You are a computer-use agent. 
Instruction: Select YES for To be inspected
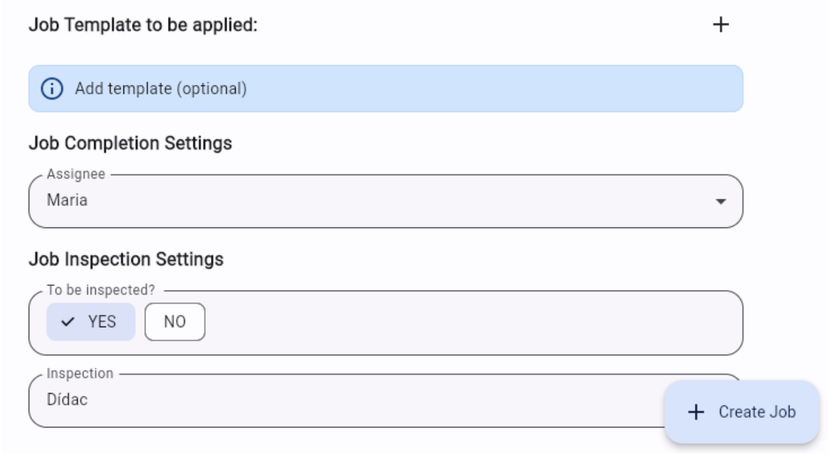(x=91, y=322)
